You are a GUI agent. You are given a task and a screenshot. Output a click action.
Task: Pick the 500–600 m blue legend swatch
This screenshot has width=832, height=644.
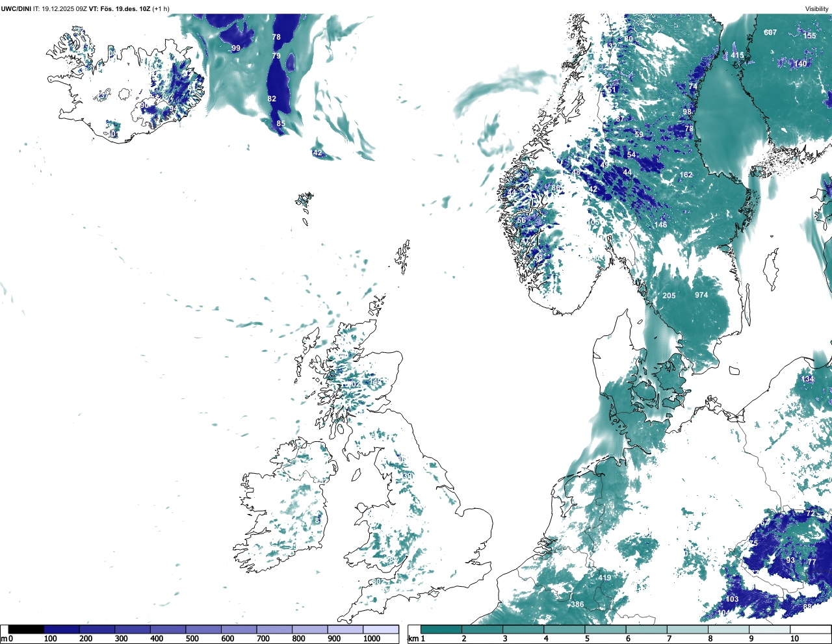pyautogui.click(x=203, y=629)
